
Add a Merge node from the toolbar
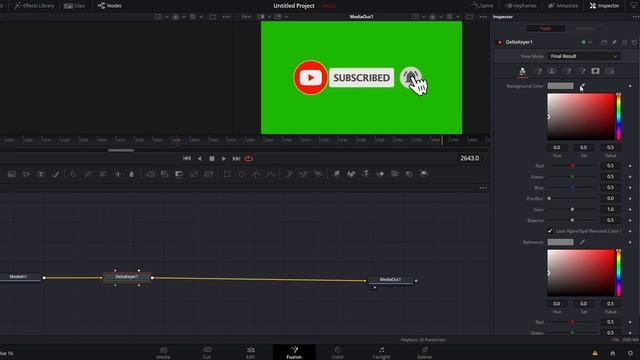pyautogui.click(x=150, y=174)
